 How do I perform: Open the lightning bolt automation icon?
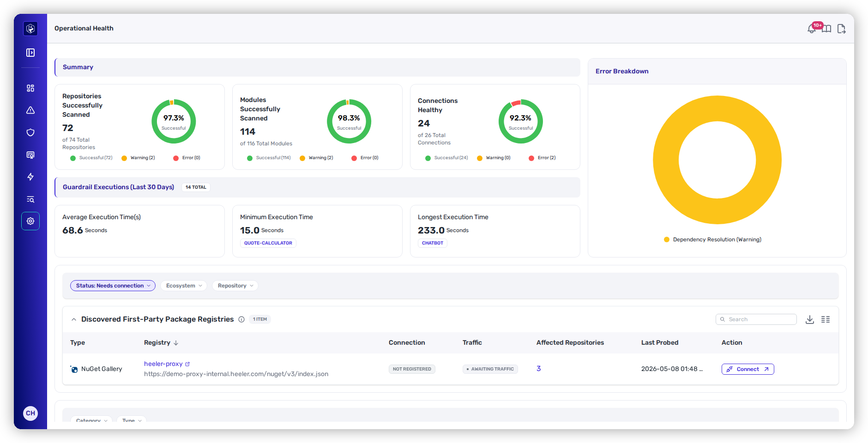30,177
